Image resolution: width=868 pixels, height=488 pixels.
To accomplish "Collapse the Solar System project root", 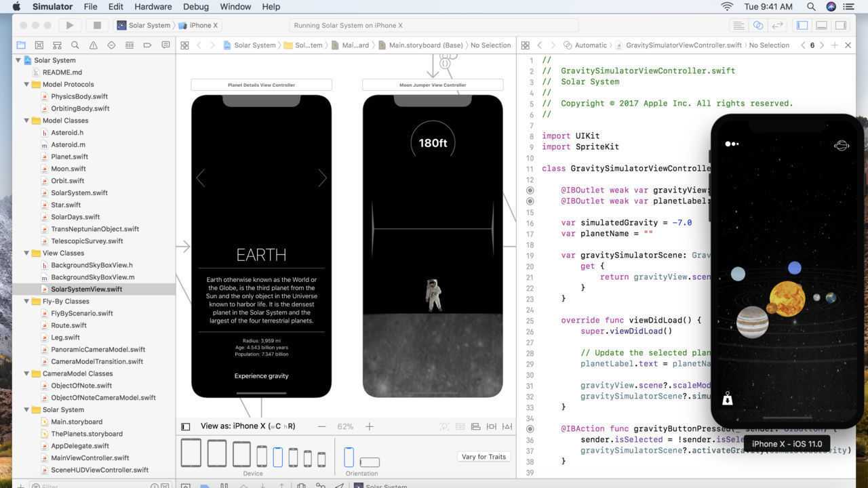I will pyautogui.click(x=18, y=60).
